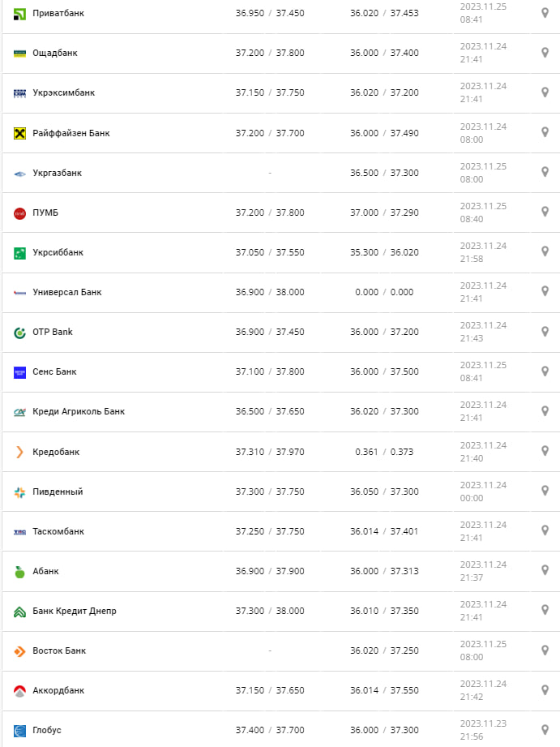Open the Креди Агриколь Банк link

(x=79, y=412)
